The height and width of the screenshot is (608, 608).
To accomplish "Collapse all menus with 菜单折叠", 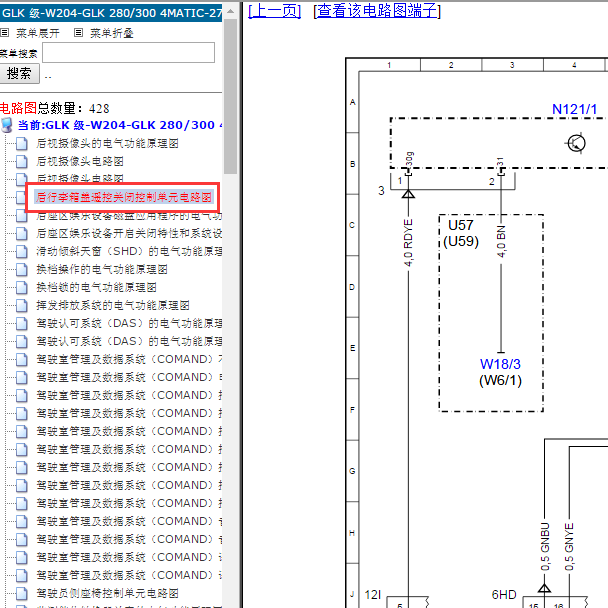I will (x=112, y=33).
